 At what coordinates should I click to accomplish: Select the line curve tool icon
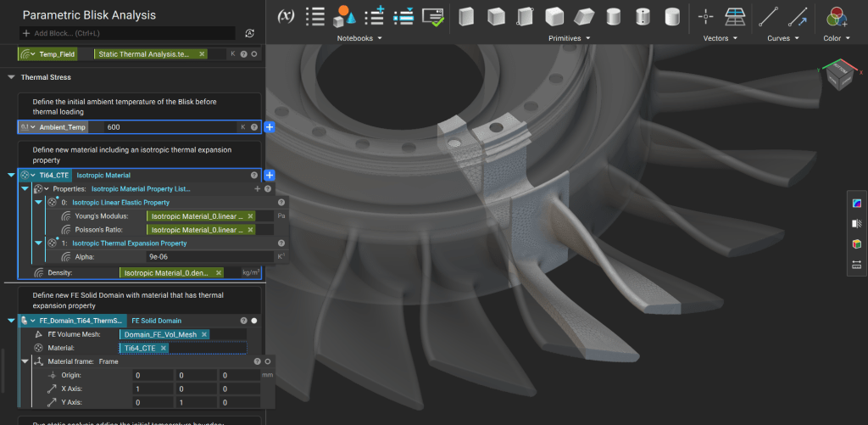[768, 16]
